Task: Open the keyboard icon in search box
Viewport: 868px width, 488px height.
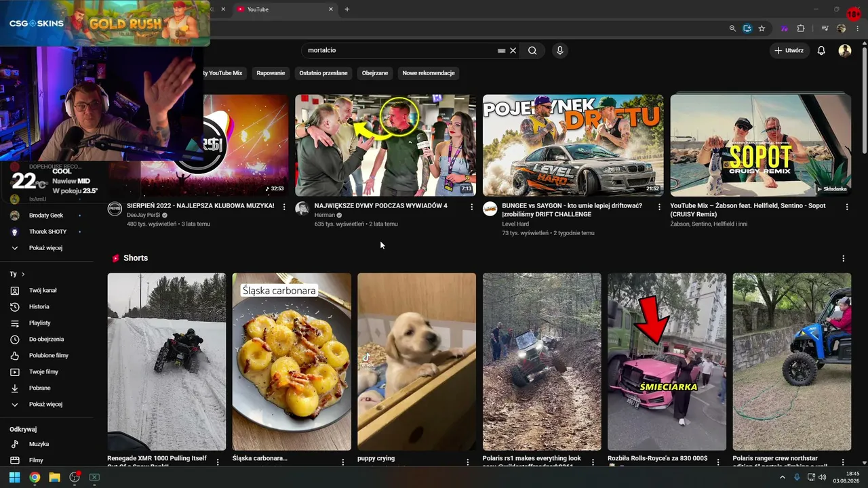Action: tap(502, 50)
